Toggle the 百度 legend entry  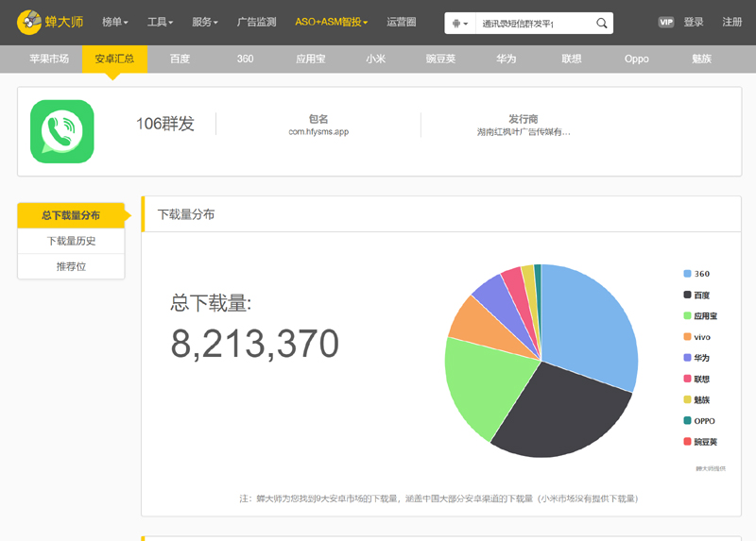click(700, 296)
